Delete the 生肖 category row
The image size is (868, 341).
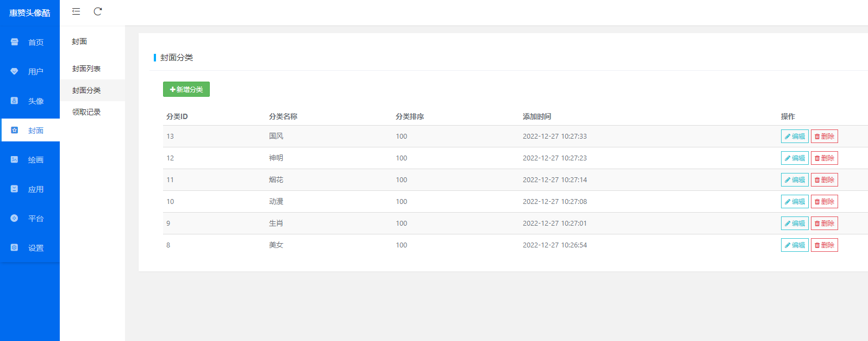pyautogui.click(x=825, y=223)
